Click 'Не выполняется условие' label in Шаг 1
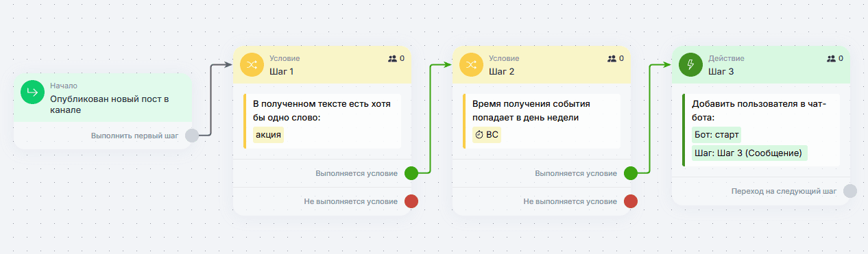The image size is (868, 254). click(x=351, y=201)
